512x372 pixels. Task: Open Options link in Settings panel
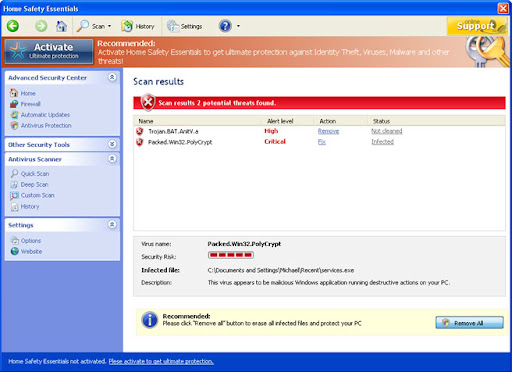pyautogui.click(x=31, y=240)
